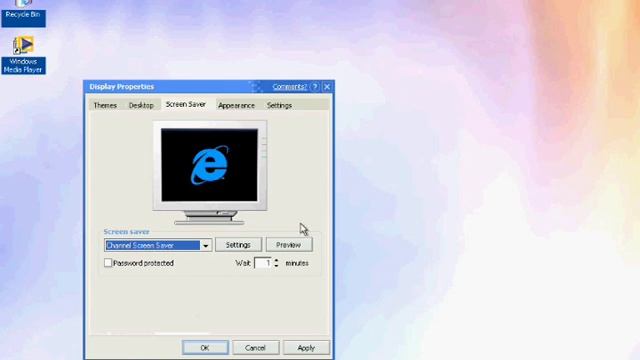Click the Apply button
This screenshot has width=640, height=360.
306,348
